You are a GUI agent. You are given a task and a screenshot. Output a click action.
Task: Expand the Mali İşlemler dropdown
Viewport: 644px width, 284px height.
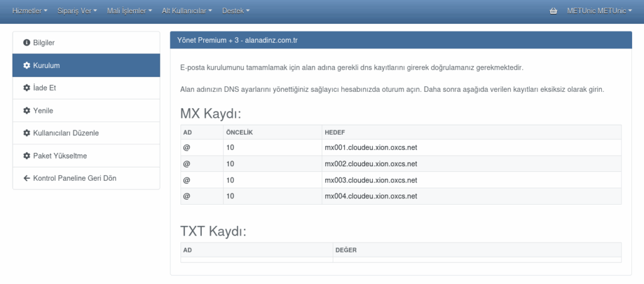(130, 11)
